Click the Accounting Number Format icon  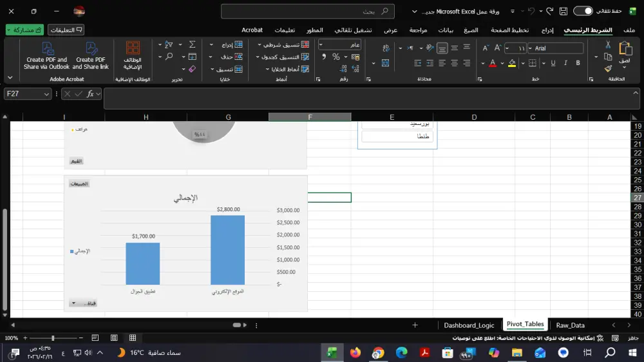click(x=355, y=57)
